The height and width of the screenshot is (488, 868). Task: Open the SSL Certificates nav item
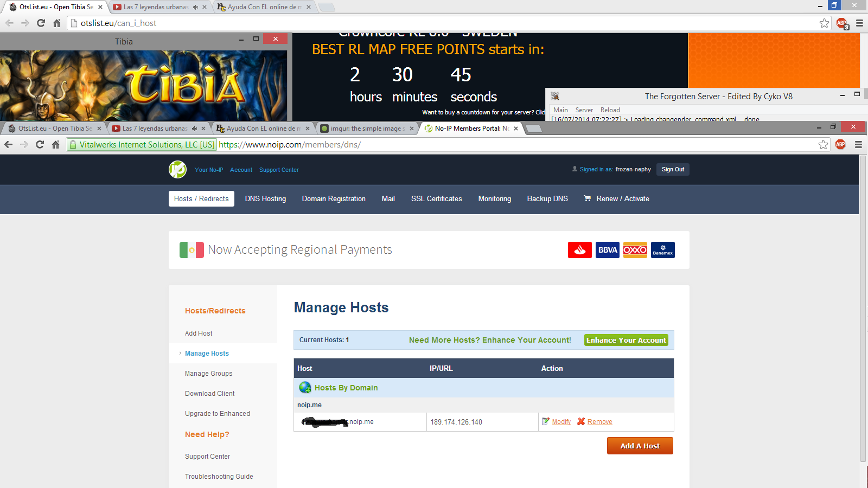[437, 198]
